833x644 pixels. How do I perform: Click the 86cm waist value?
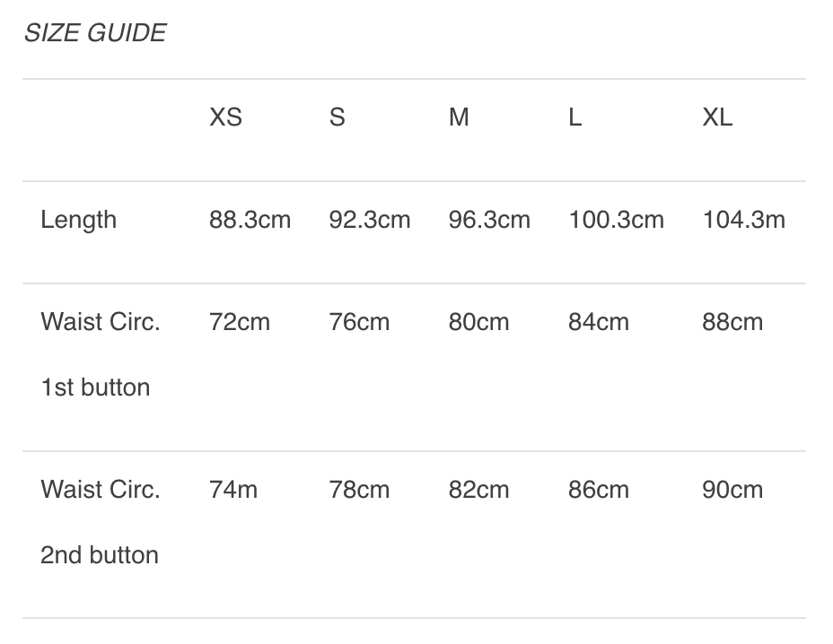(x=599, y=490)
